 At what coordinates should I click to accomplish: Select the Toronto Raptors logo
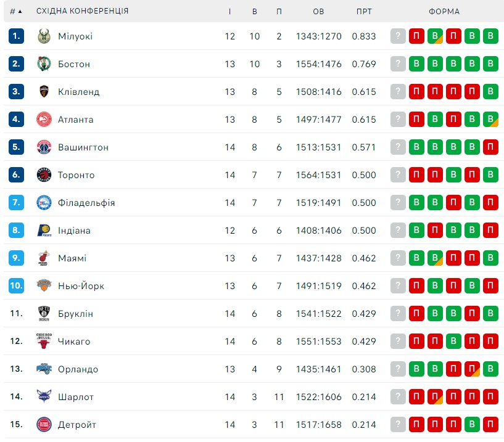point(44,174)
